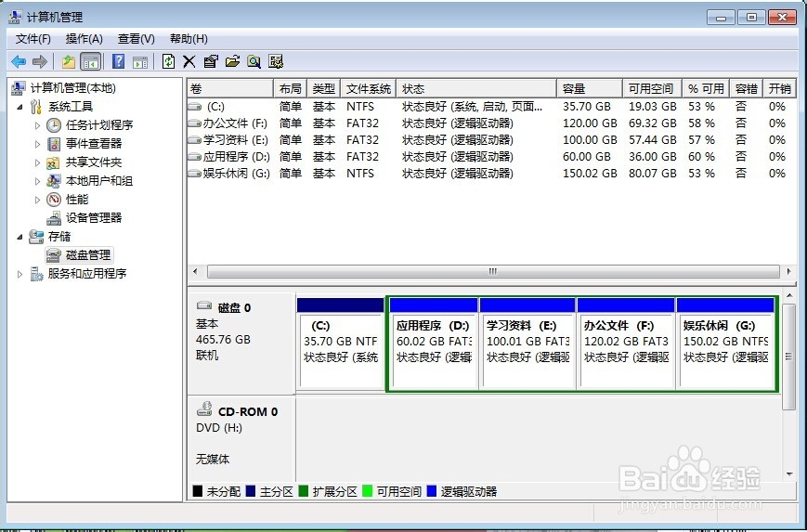Click the Up one level folder icon
This screenshot has height=532, width=807.
click(69, 61)
